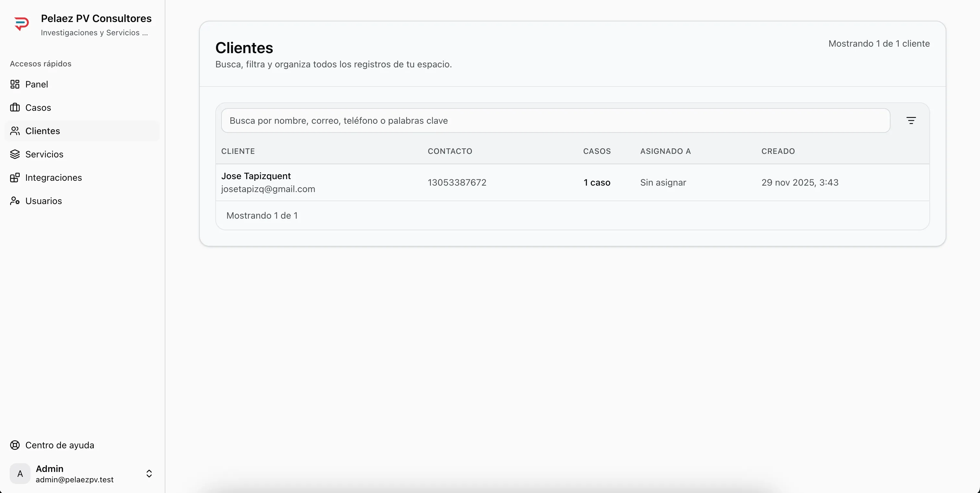
Task: Click the Centro de ayuda lifebuoy icon
Action: click(15, 445)
